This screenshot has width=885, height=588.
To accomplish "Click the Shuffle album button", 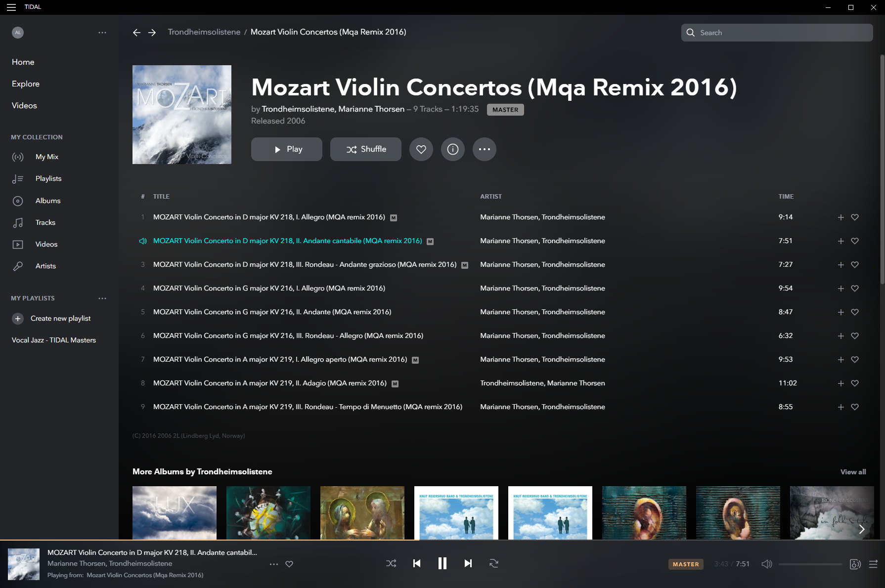I will [x=366, y=149].
